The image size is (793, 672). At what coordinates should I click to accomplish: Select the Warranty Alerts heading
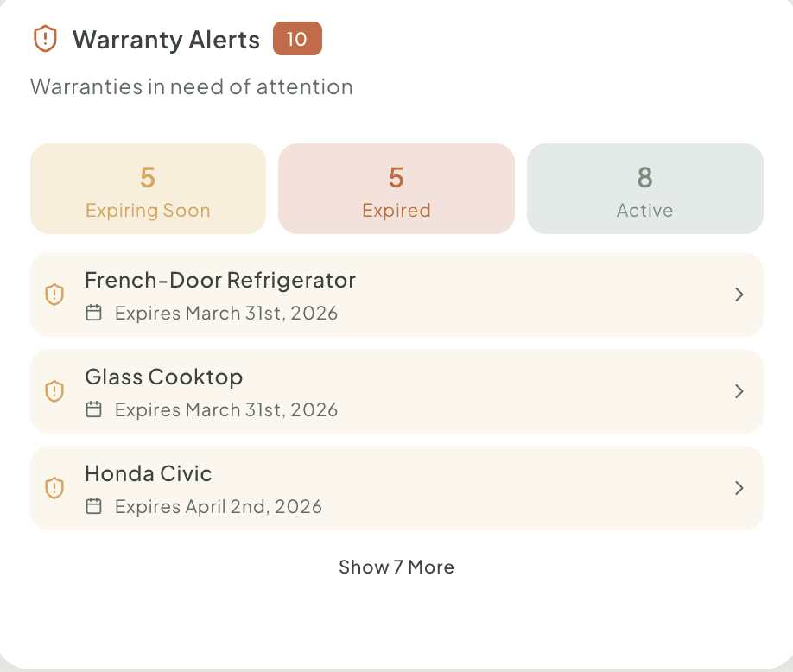click(x=167, y=40)
